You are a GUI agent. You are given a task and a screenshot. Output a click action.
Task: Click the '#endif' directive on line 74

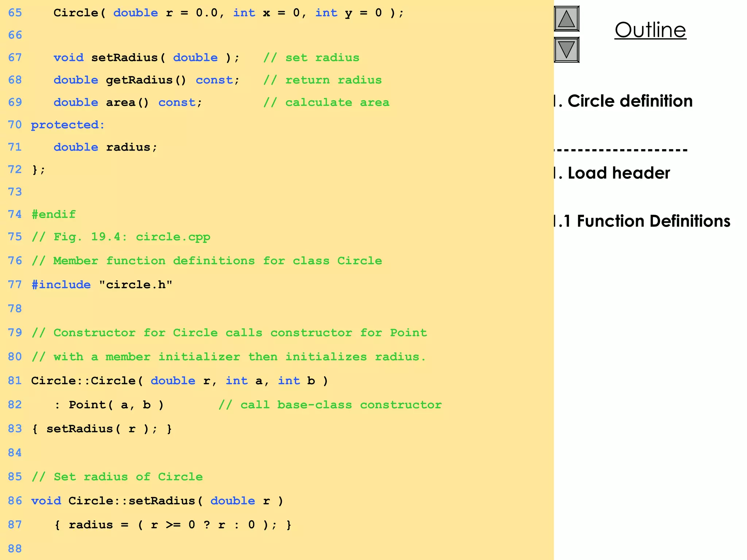54,214
